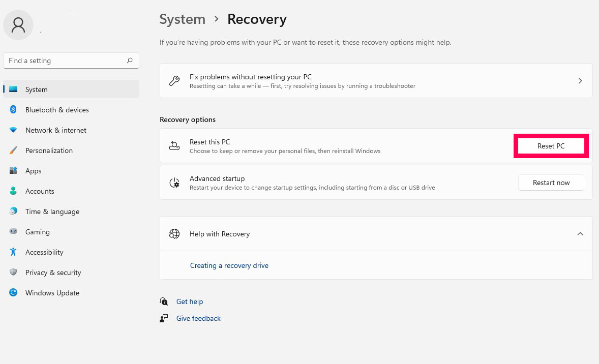Viewport: 599px width, 364px height.
Task: Click 'Fix problems without resetting your PC' text
Action: (251, 77)
